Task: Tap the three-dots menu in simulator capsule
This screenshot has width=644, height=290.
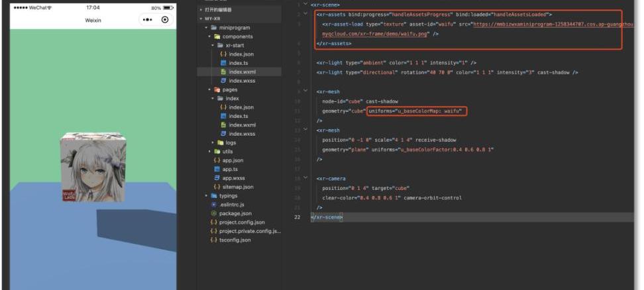Action: tap(147, 21)
